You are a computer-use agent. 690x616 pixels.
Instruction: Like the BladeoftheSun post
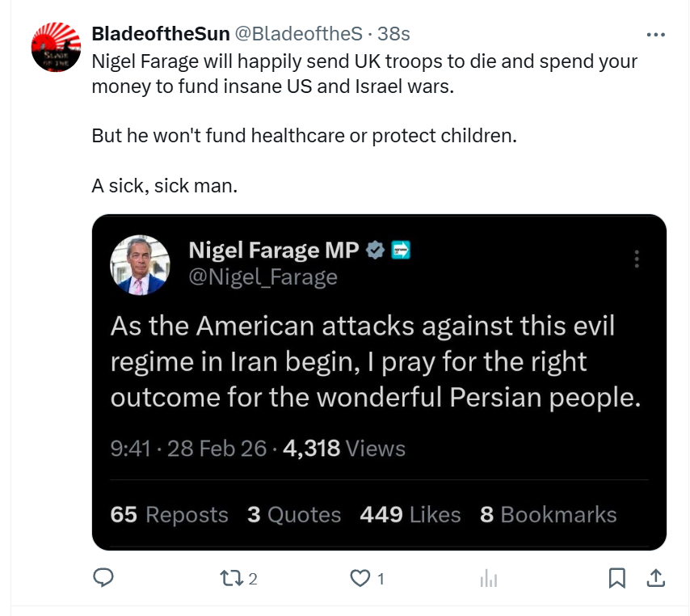[359, 578]
